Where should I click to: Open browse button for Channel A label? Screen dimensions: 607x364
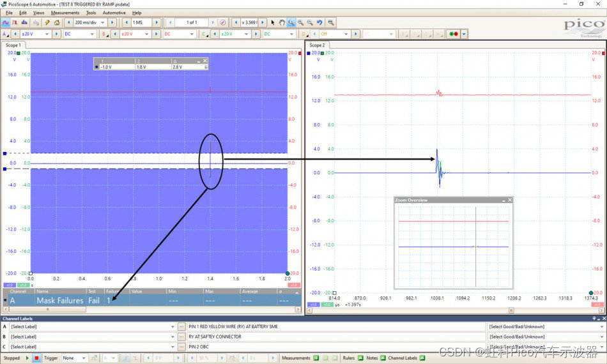181,327
